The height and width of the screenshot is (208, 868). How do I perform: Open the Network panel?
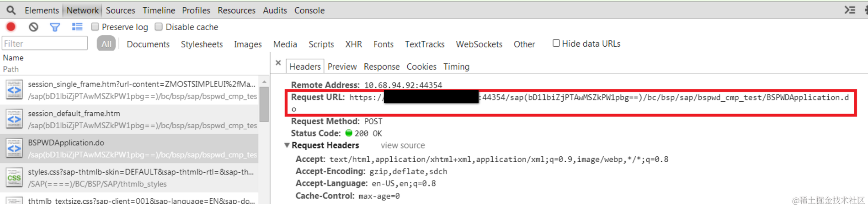coord(82,10)
